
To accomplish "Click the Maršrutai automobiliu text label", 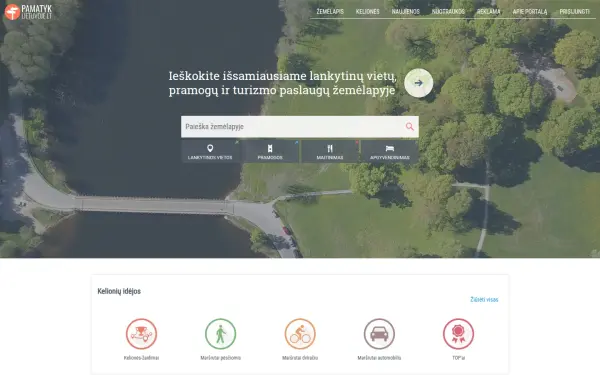I will pos(379,358).
